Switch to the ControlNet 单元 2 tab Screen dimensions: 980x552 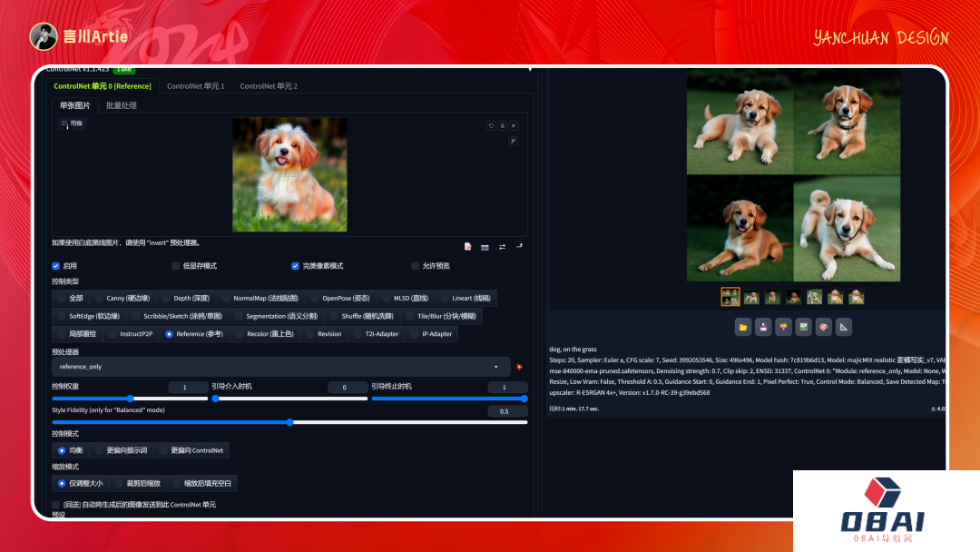pyautogui.click(x=269, y=86)
